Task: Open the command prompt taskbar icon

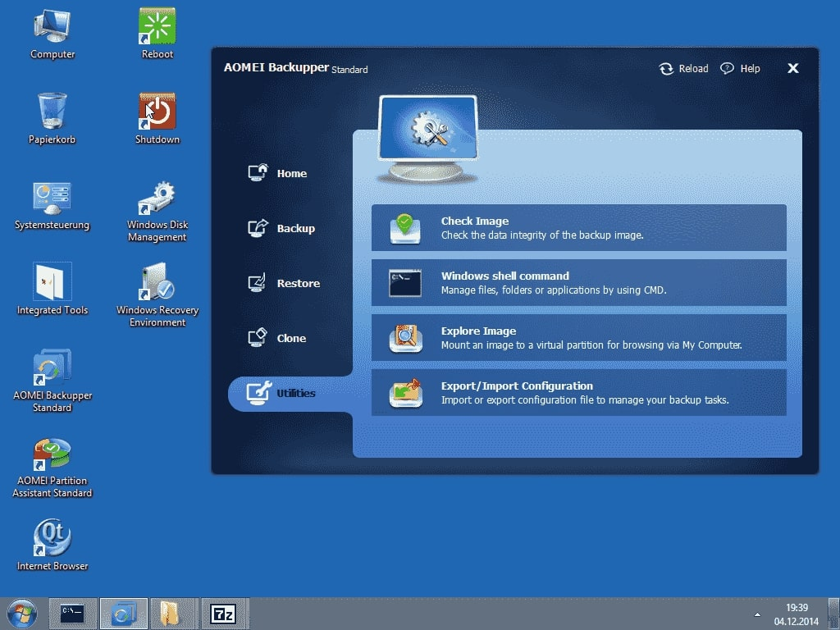Action: coord(73,614)
